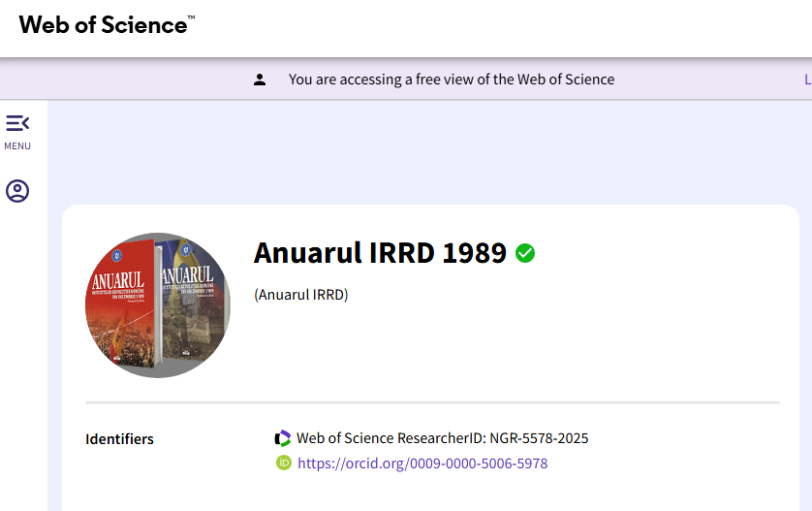Image resolution: width=812 pixels, height=511 pixels.
Task: Open the user profile icon in sidebar
Action: [x=17, y=191]
